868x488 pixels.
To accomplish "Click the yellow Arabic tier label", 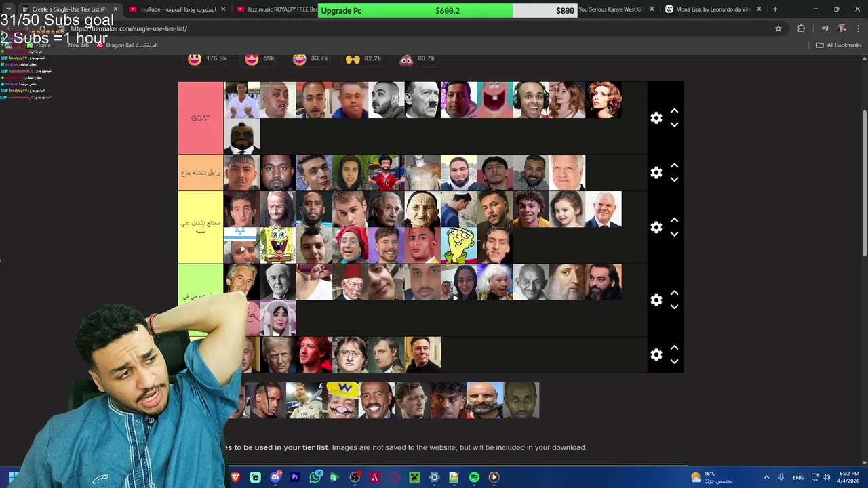I will [201, 227].
